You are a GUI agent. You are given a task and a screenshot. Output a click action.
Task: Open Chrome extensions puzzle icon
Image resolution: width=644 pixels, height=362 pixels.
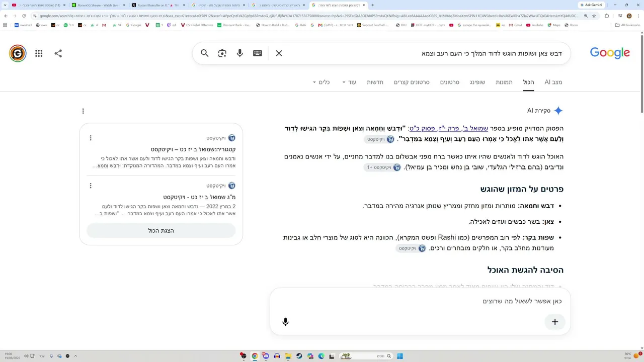click(607, 16)
